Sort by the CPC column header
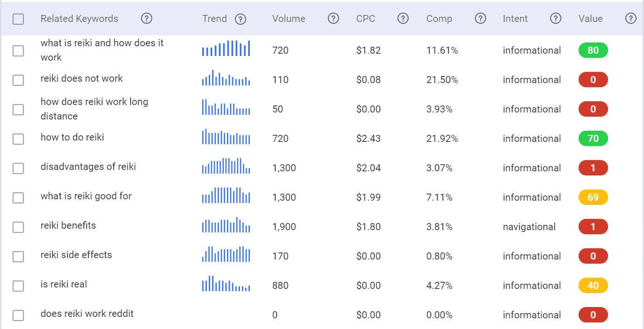 coord(366,19)
